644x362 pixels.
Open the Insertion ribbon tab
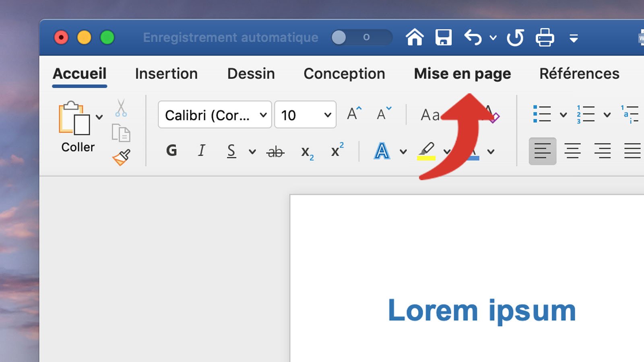166,74
